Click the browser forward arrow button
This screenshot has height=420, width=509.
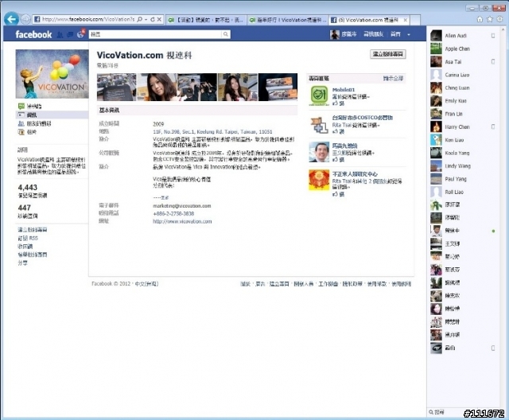pyautogui.click(x=25, y=19)
